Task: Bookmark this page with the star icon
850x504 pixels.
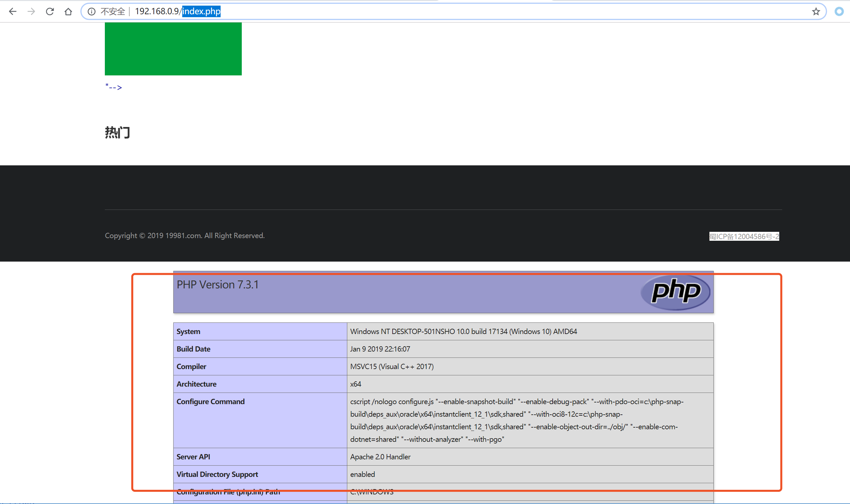Action: [816, 12]
